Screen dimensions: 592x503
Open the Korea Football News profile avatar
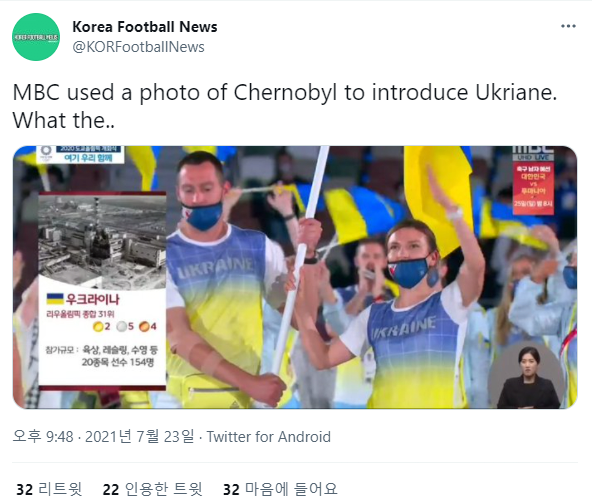click(x=36, y=37)
